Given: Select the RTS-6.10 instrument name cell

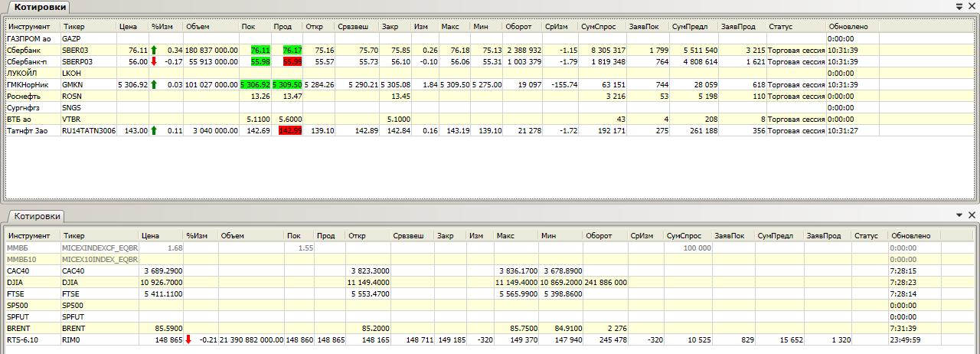Looking at the screenshot, I should pyautogui.click(x=33, y=339).
